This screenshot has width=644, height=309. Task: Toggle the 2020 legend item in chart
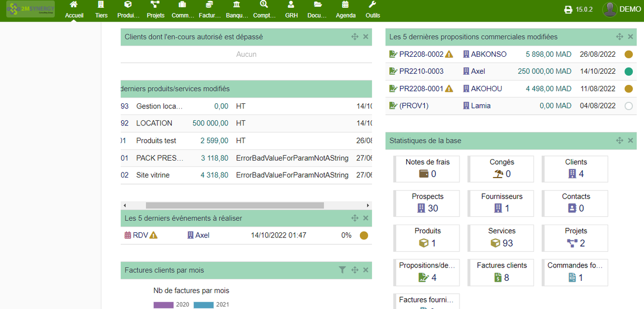(171, 304)
